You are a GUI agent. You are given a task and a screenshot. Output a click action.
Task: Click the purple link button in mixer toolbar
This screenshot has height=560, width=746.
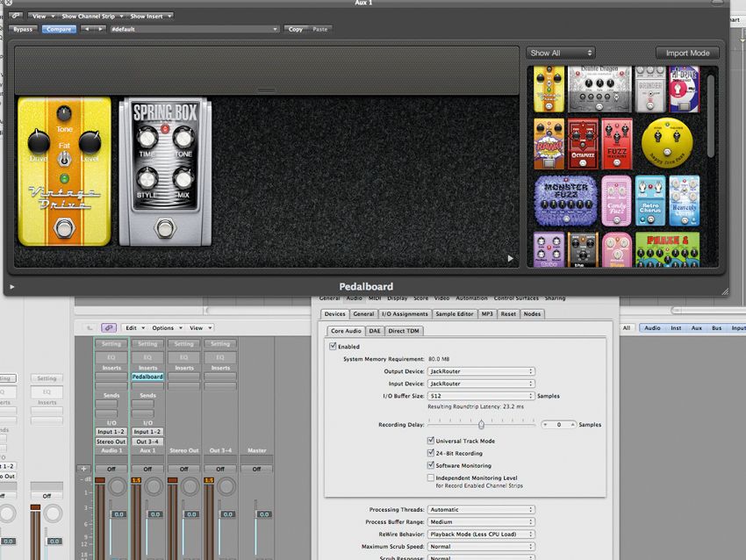tap(109, 327)
